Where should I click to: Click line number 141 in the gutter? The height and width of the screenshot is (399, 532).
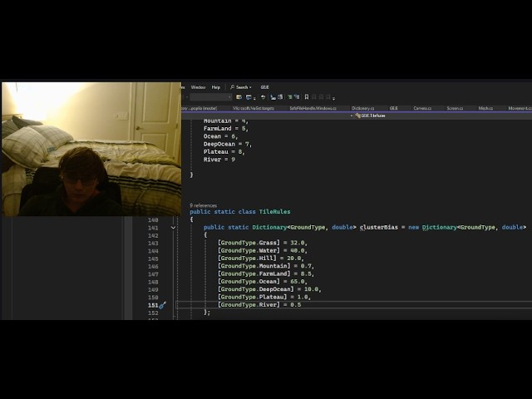point(153,228)
